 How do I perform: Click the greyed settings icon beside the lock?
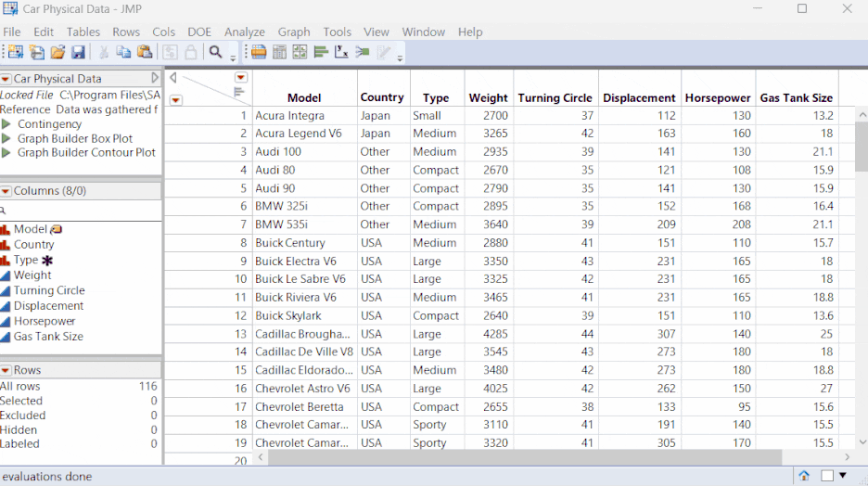pos(170,52)
